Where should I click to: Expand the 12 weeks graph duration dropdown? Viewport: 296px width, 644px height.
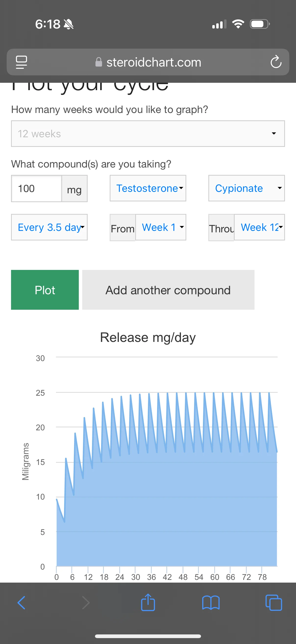tap(148, 134)
